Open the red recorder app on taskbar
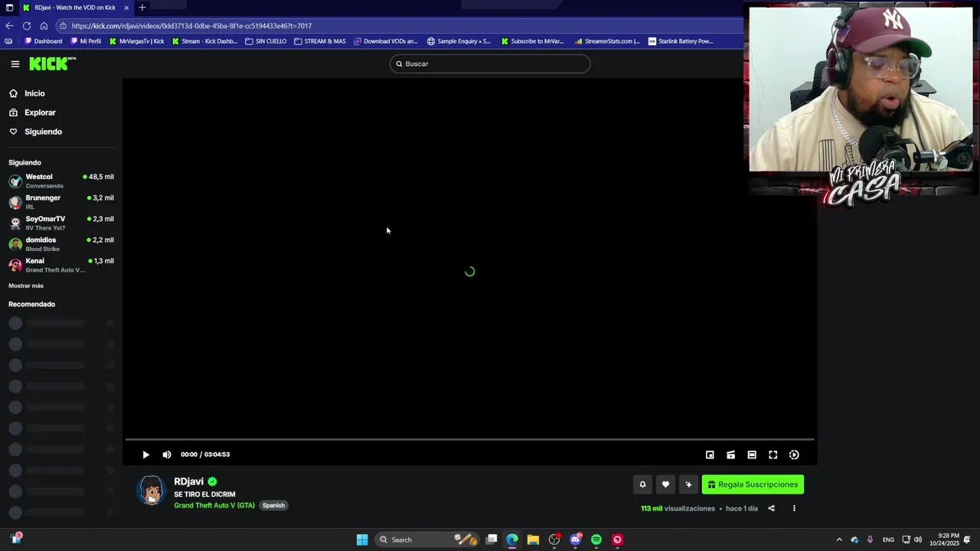 point(617,540)
